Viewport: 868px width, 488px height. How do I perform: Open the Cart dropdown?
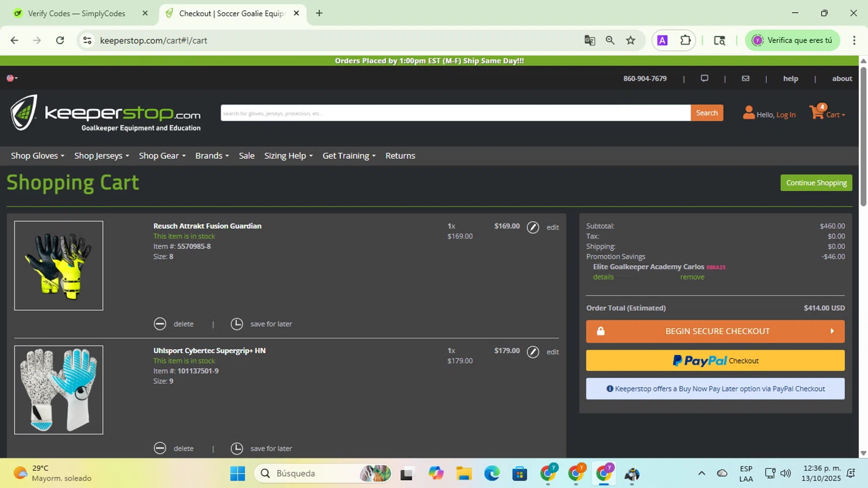(835, 115)
